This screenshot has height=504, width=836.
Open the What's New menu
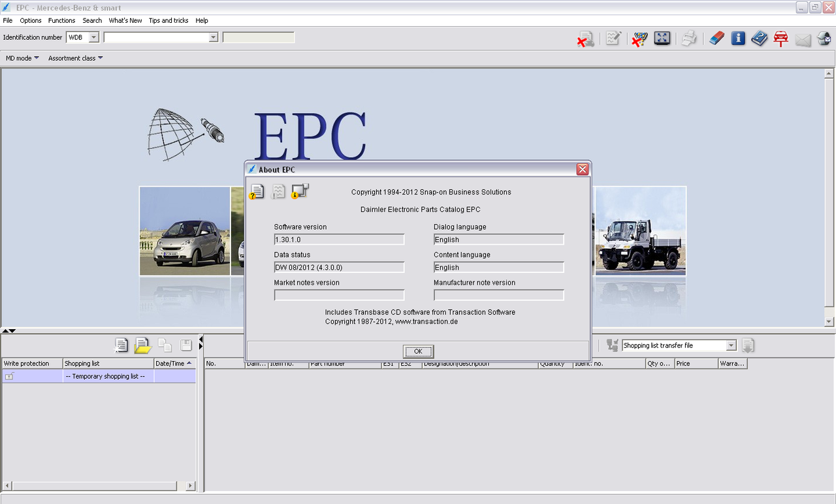click(125, 20)
